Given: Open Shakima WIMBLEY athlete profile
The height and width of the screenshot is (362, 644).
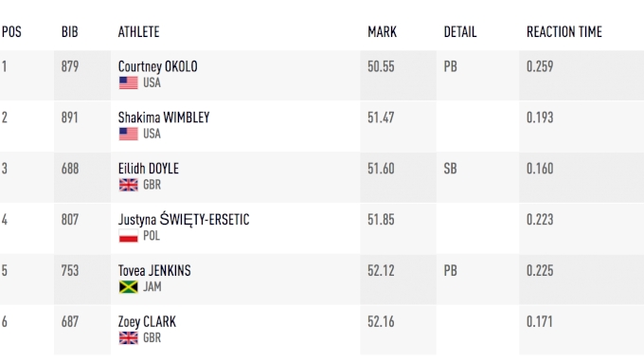Looking at the screenshot, I should point(164,118).
